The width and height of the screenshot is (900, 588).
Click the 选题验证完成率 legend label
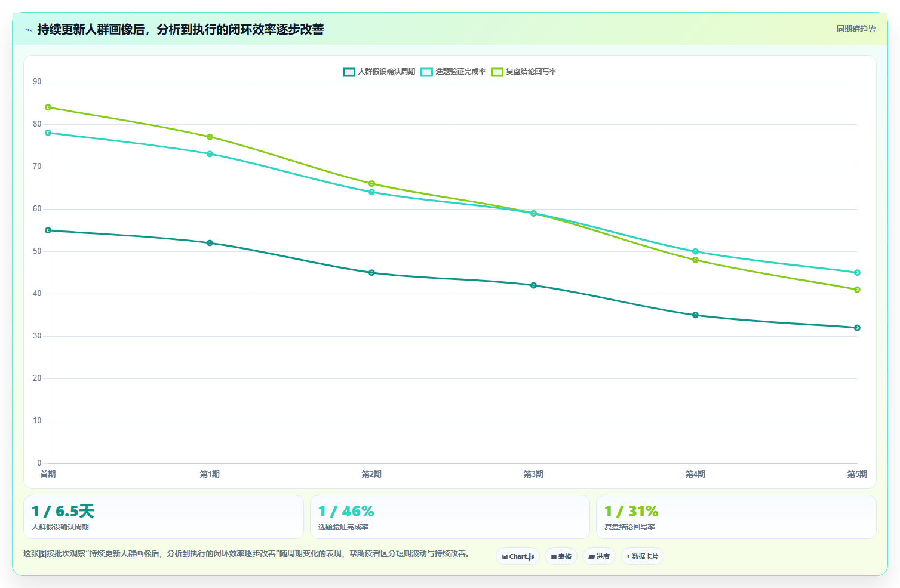[x=460, y=72]
